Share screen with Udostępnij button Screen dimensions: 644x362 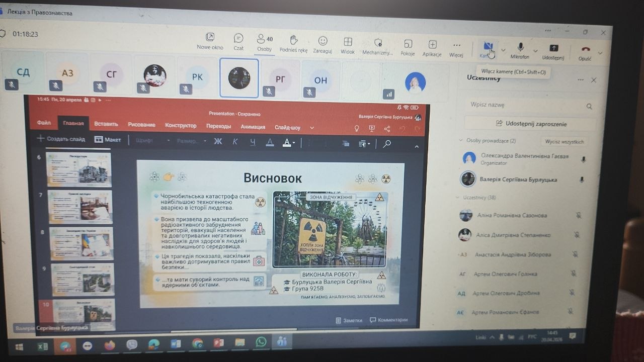pos(553,51)
